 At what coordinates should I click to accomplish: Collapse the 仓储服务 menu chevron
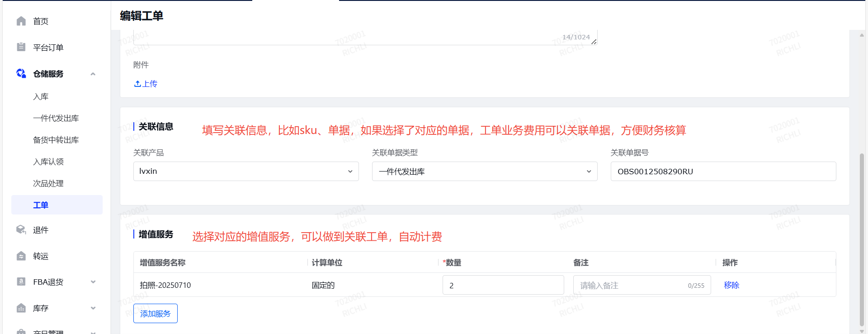coord(93,74)
